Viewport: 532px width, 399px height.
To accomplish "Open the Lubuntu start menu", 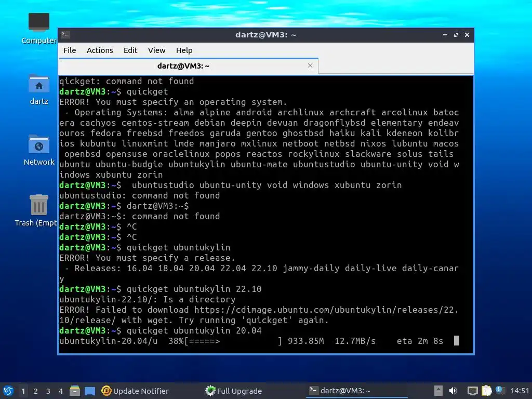I will tap(8, 391).
